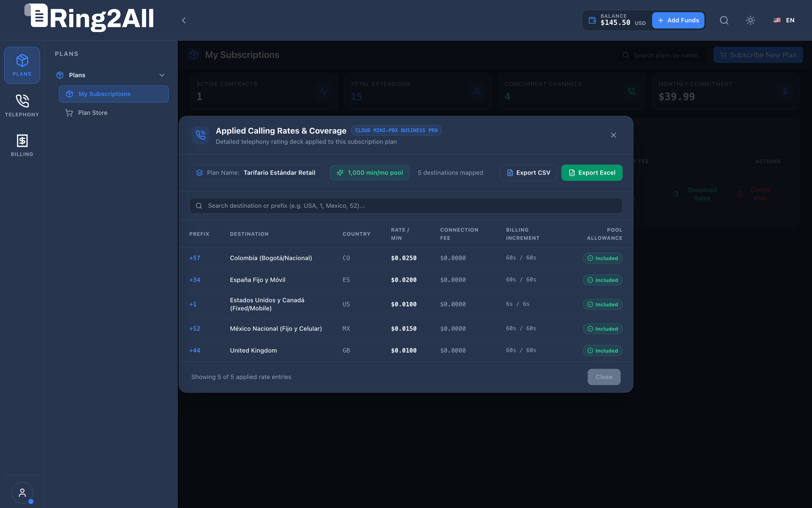This screenshot has width=812, height=508.
Task: Click the Close button in dialog footer
Action: click(x=604, y=377)
